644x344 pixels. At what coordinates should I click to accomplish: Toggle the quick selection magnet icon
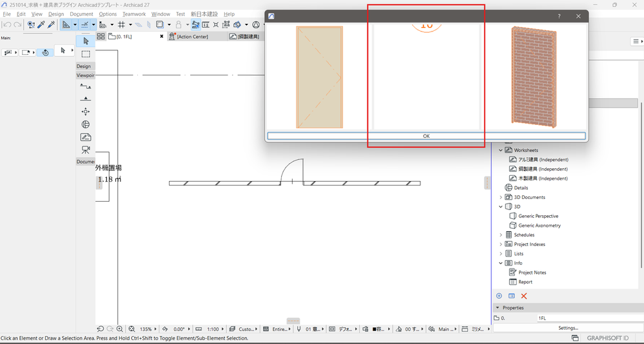point(45,52)
